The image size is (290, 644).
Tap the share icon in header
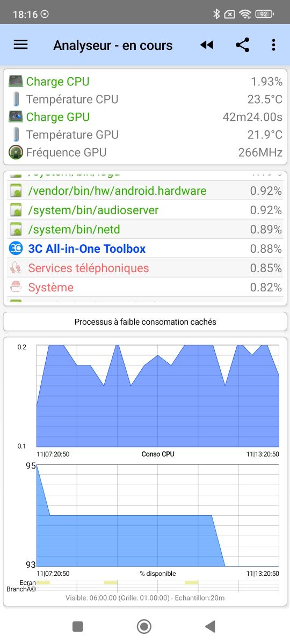tap(242, 45)
